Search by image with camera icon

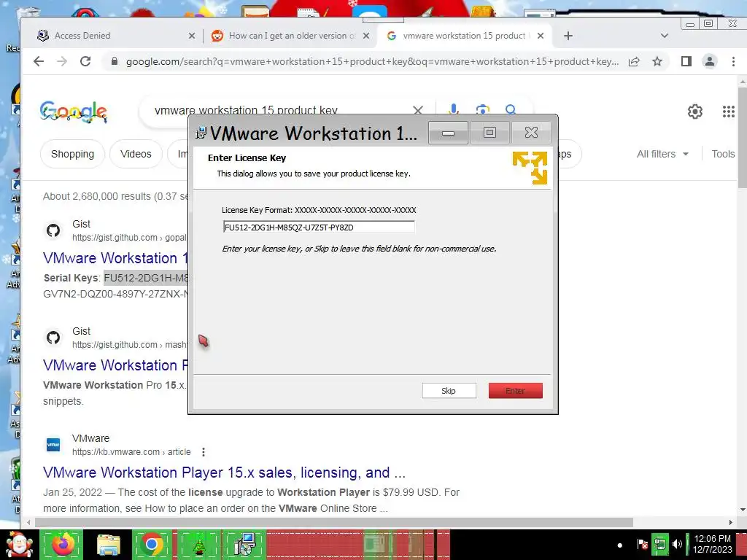pyautogui.click(x=482, y=109)
